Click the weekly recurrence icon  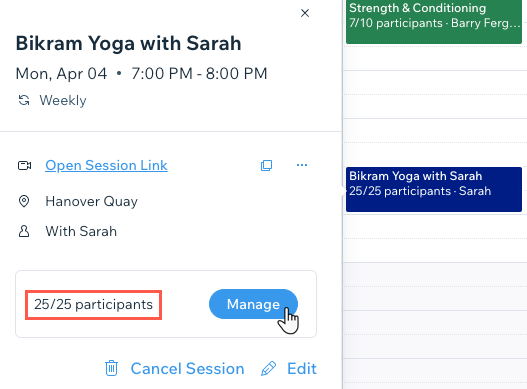coord(24,100)
